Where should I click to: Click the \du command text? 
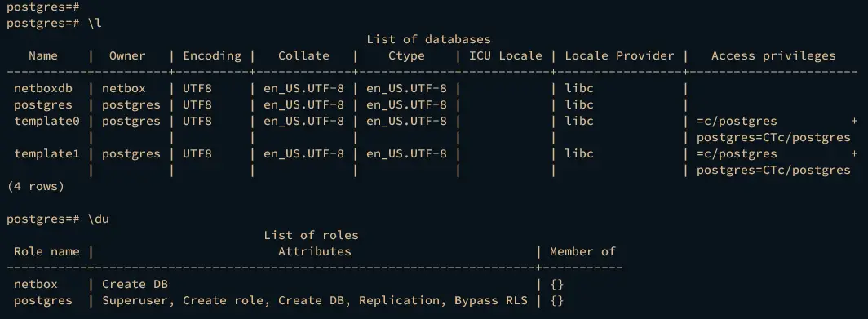click(98, 219)
